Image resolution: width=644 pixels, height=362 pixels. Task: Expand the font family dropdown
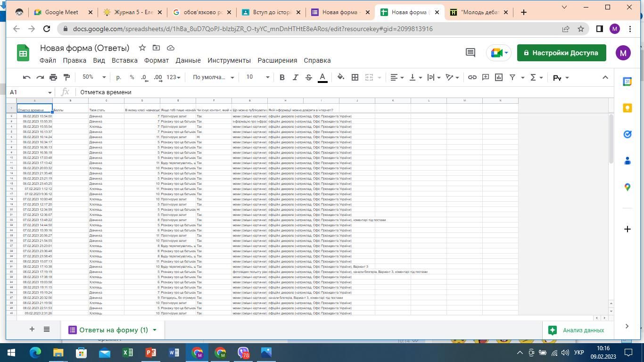click(x=213, y=77)
